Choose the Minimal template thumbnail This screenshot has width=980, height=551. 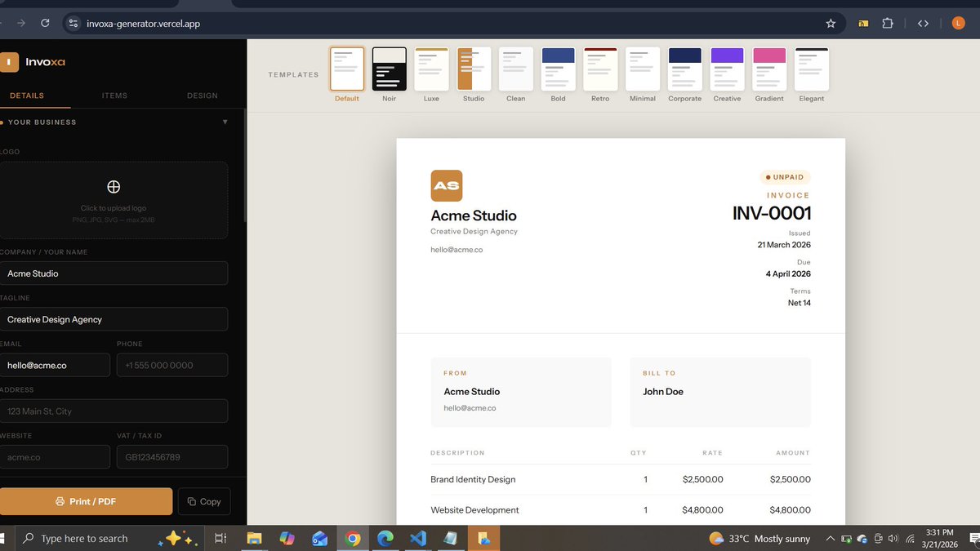tap(643, 69)
